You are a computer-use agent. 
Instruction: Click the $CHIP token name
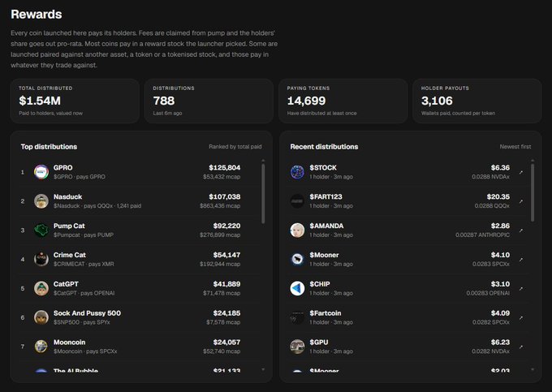[x=320, y=284]
